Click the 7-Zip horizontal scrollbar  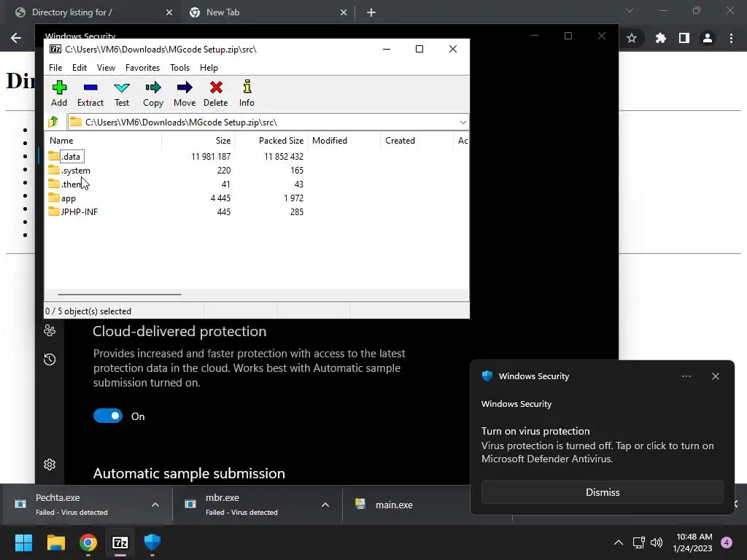click(x=119, y=295)
